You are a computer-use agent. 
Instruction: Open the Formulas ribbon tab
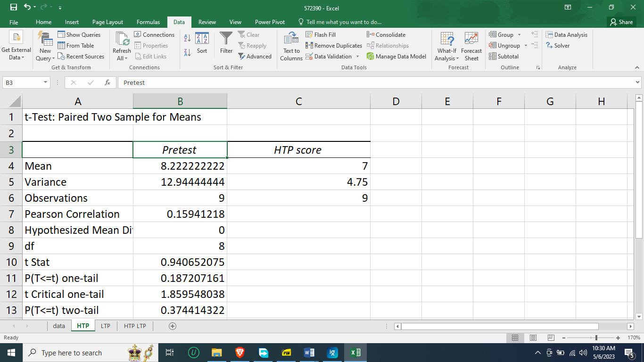(x=148, y=22)
